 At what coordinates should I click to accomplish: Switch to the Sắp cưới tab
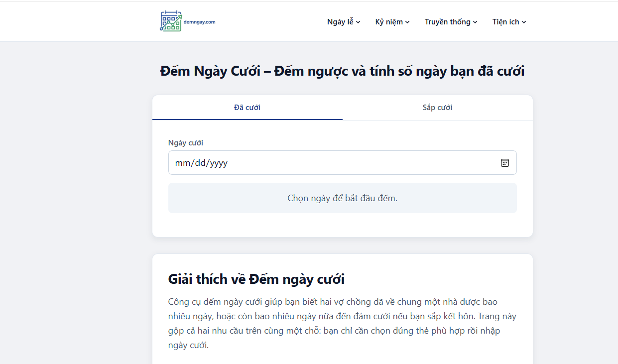point(438,108)
